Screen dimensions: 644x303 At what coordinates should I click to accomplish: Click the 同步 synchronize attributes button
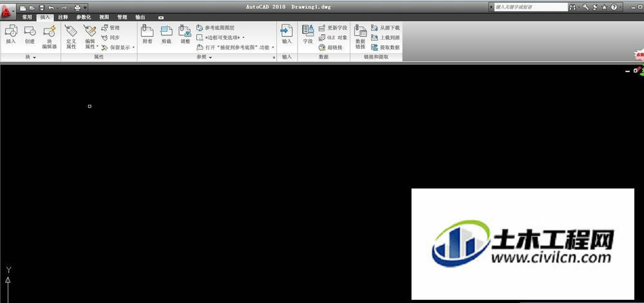tap(111, 38)
